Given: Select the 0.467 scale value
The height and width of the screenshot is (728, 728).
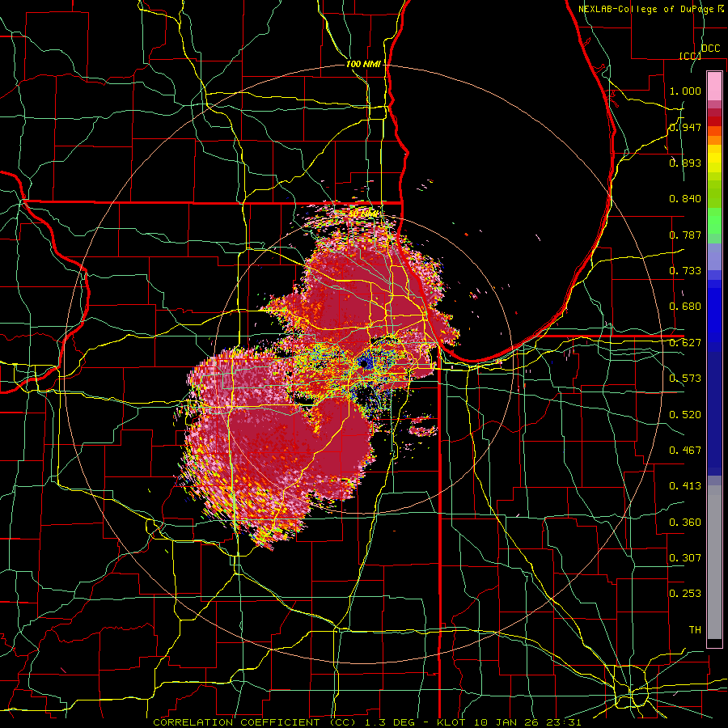Looking at the screenshot, I should (685, 451).
